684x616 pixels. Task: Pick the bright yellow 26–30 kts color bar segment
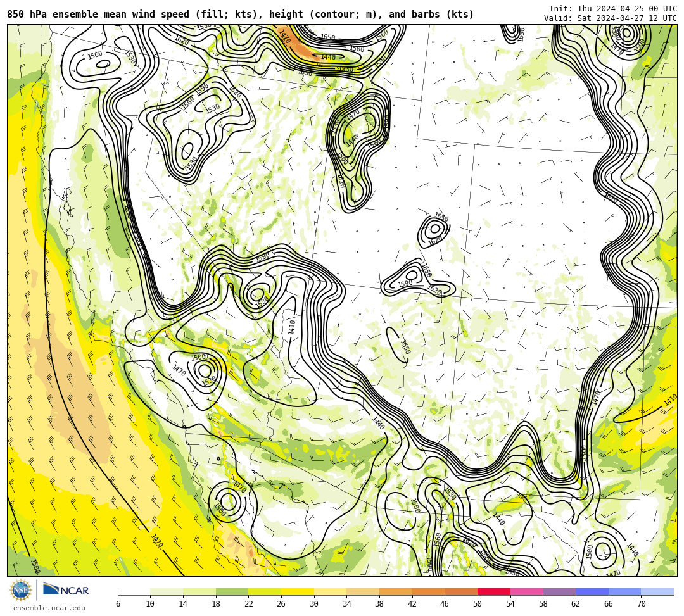(x=298, y=591)
